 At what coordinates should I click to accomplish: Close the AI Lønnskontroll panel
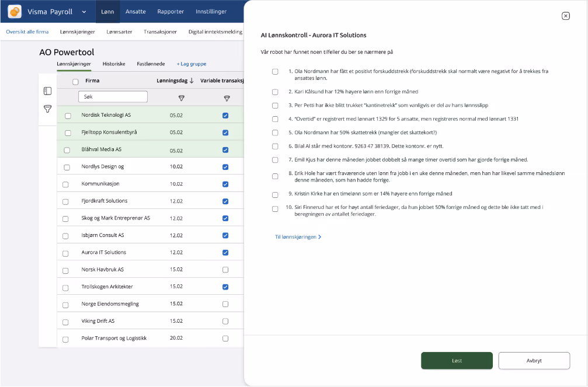pyautogui.click(x=565, y=16)
